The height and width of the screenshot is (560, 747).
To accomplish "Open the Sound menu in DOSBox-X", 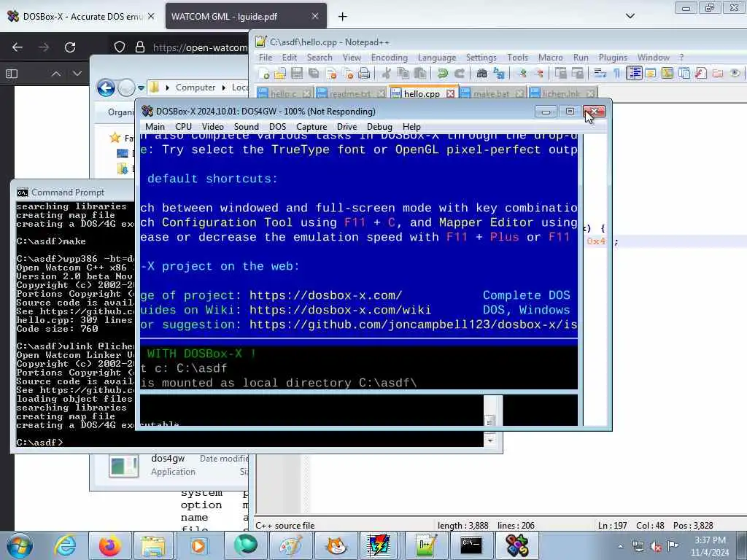I will point(247,127).
